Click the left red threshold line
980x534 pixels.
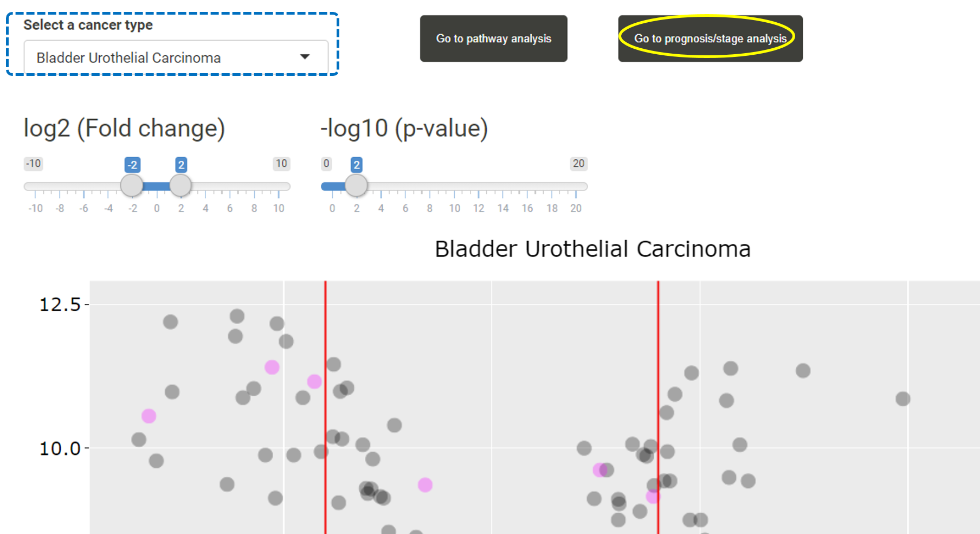[x=325, y=407]
